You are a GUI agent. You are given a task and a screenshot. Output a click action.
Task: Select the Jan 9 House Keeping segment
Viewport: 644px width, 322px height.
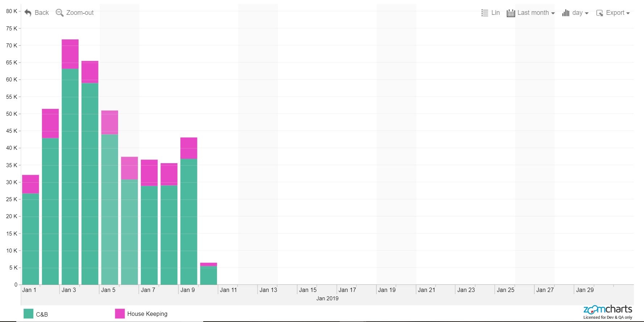pyautogui.click(x=189, y=148)
